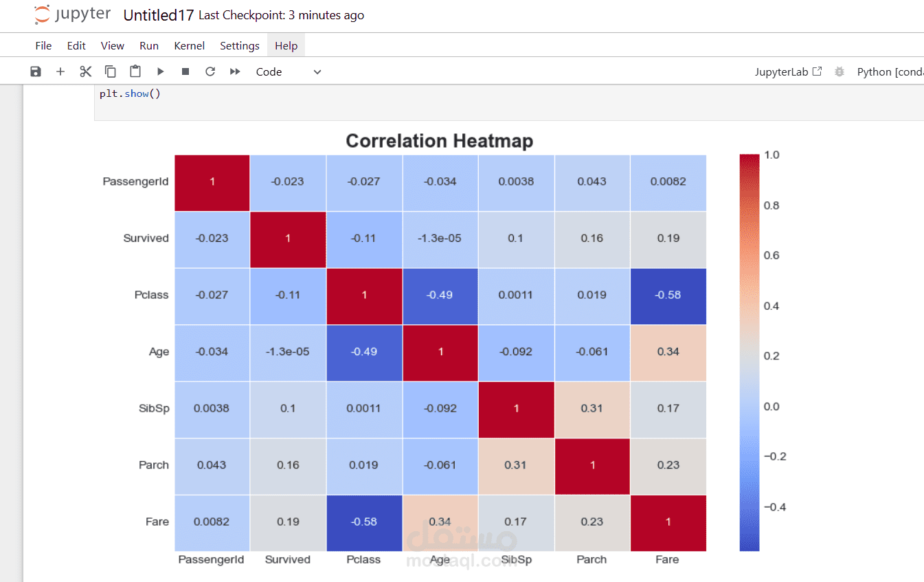This screenshot has height=582, width=924.
Task: Save the notebook with the floppy disk icon
Action: click(36, 71)
